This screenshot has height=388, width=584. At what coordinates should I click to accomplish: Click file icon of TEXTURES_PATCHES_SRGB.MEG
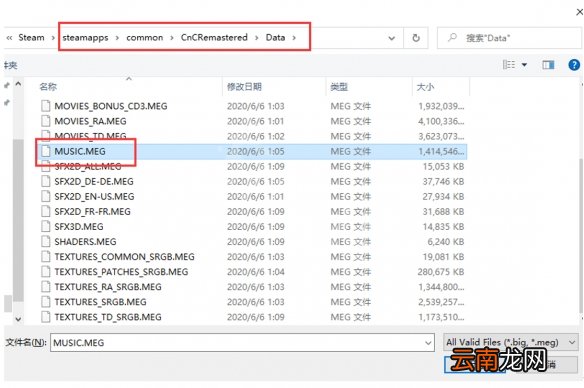click(x=45, y=272)
